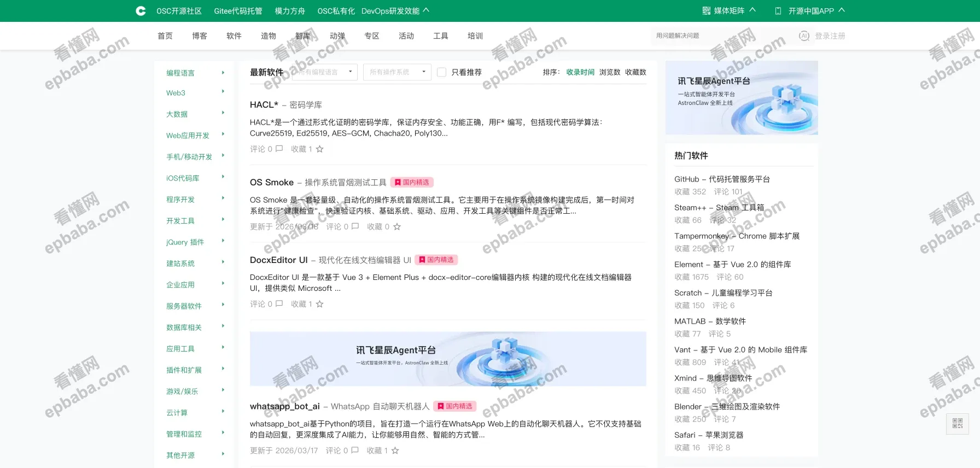The height and width of the screenshot is (468, 980).
Task: Select 数据库相关 category
Action: pyautogui.click(x=184, y=327)
